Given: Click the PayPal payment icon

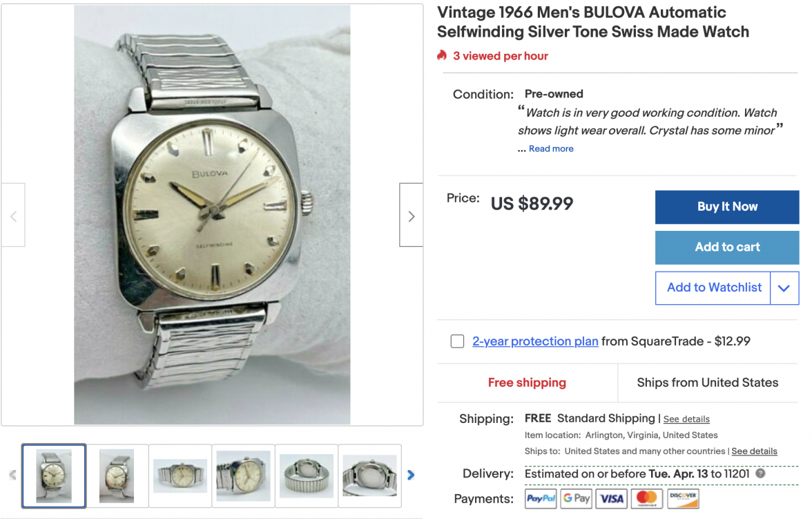Looking at the screenshot, I should pyautogui.click(x=541, y=499).
